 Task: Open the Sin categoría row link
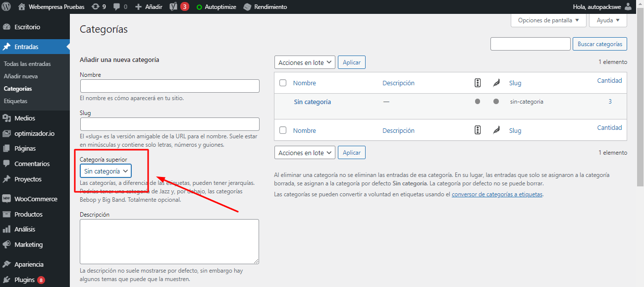pos(312,102)
